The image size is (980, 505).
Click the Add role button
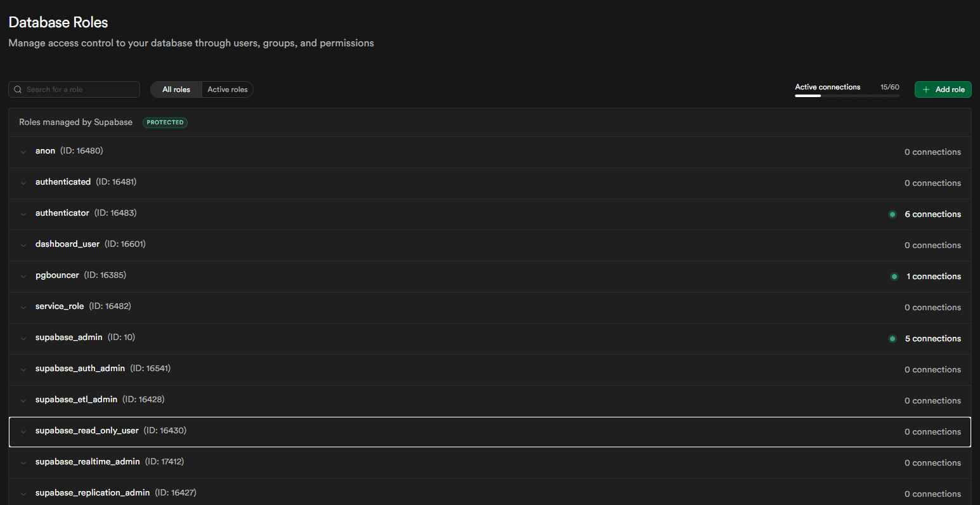pyautogui.click(x=943, y=89)
